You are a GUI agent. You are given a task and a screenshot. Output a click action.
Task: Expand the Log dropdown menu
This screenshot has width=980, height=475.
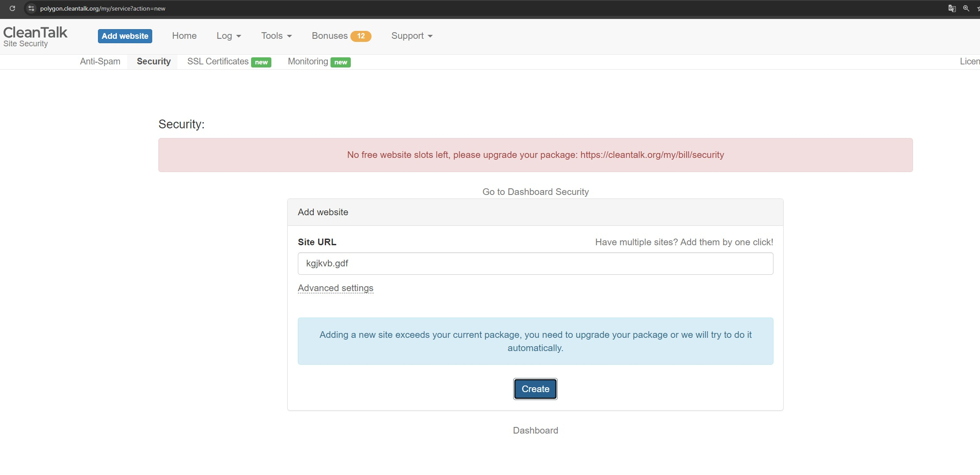(x=229, y=36)
